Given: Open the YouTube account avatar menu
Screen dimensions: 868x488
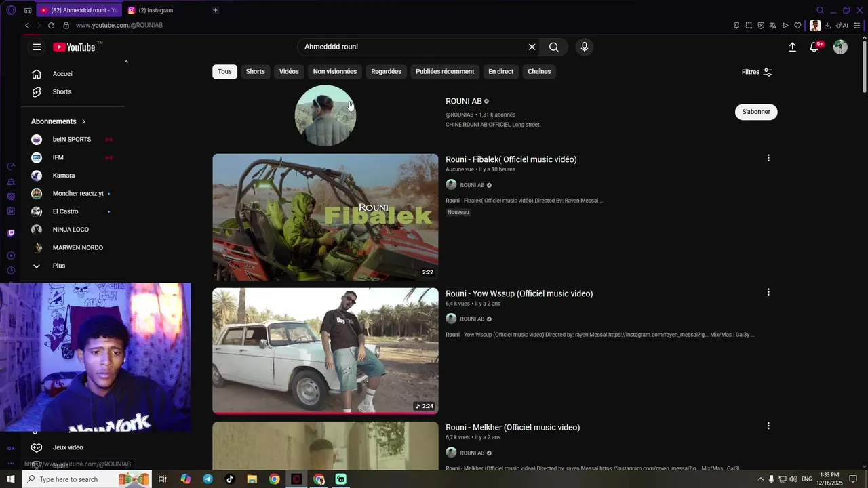Looking at the screenshot, I should [840, 47].
